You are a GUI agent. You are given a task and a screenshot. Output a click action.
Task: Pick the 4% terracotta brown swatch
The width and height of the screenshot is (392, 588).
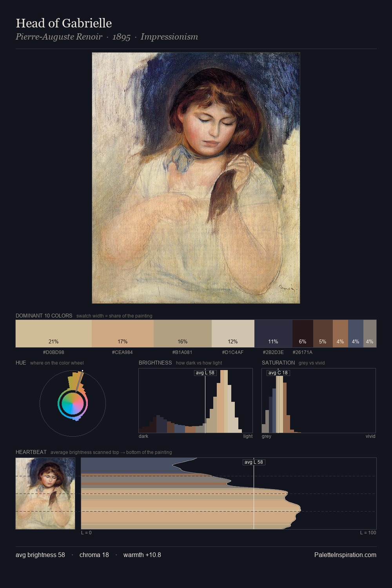pyautogui.click(x=340, y=334)
